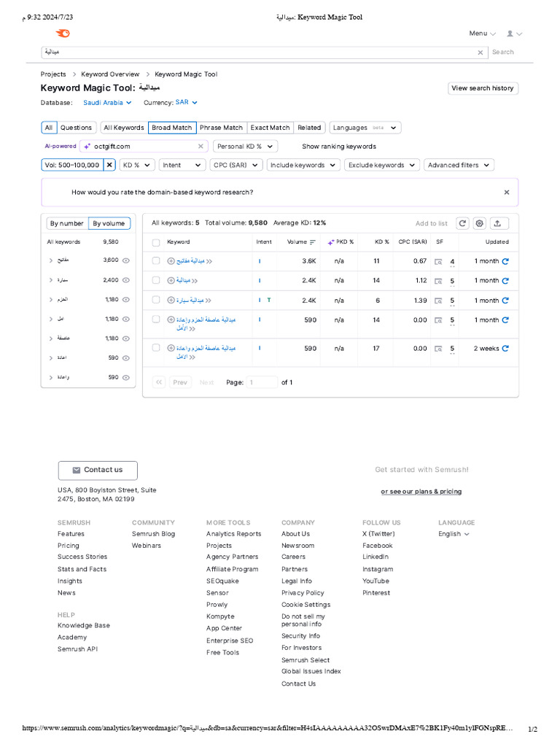View SERP for the 2 weeks row
This screenshot has width=560, height=747.
click(x=438, y=349)
